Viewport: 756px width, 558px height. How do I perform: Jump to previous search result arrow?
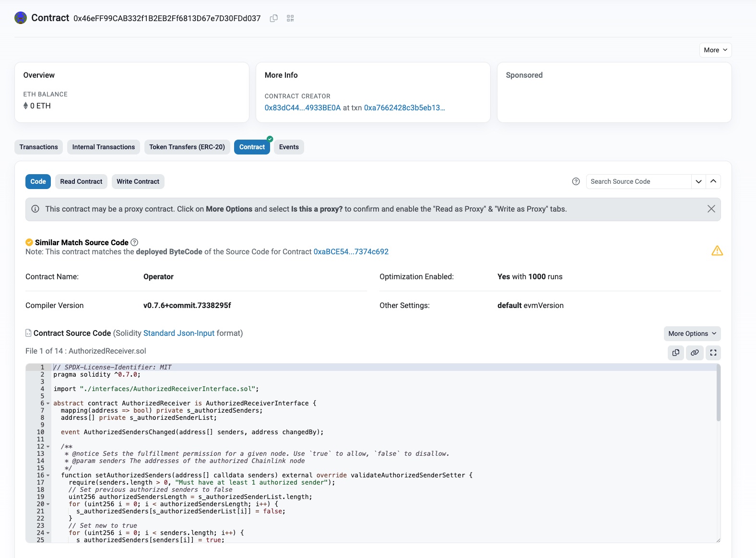click(713, 181)
